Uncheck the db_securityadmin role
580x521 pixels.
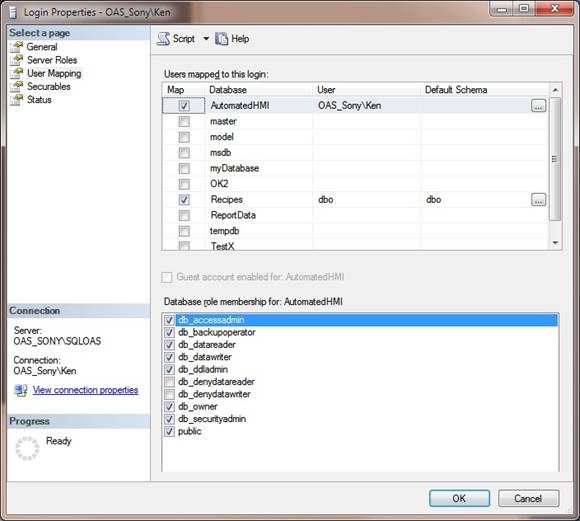coord(169,419)
